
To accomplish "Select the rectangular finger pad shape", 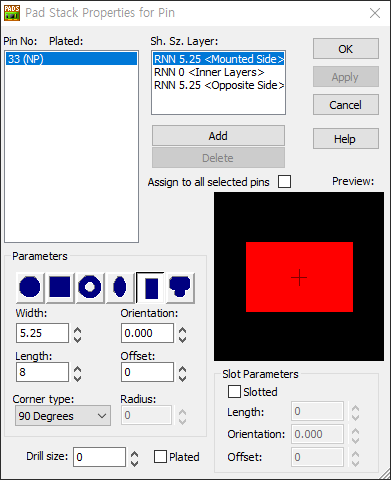I will click(150, 287).
